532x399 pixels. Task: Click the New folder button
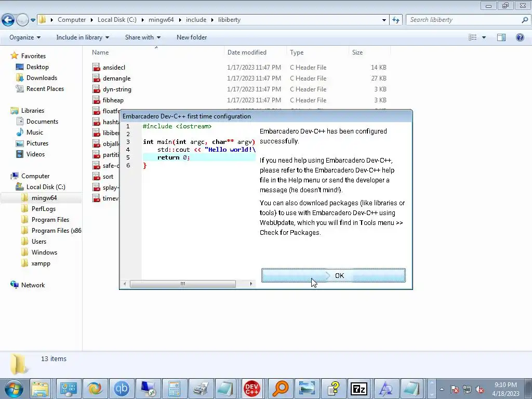click(192, 37)
